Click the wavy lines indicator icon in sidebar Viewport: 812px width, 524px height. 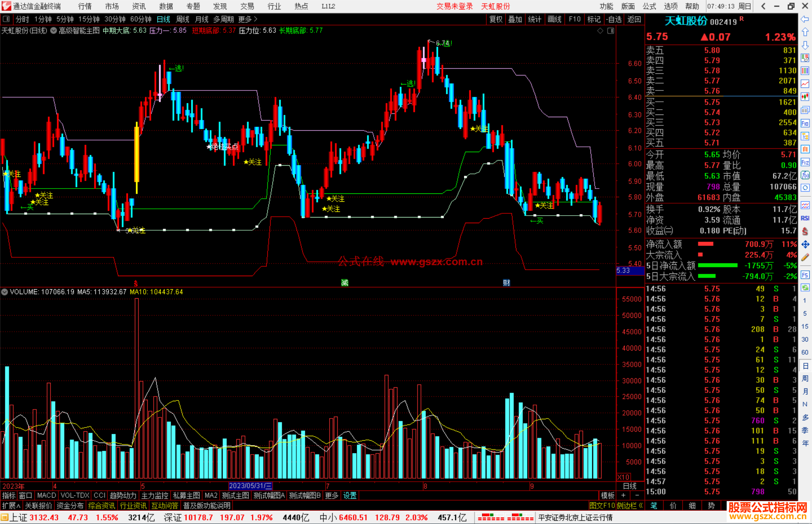[805, 205]
